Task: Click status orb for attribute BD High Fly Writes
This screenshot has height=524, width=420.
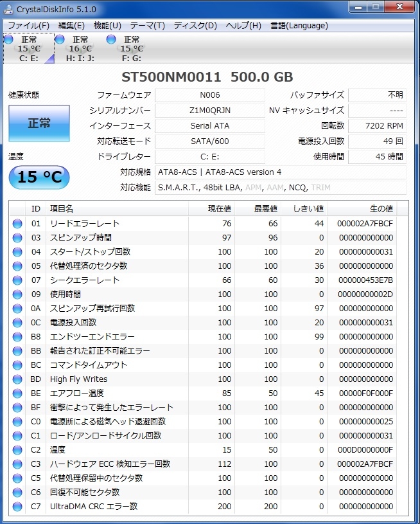Action: tap(17, 379)
